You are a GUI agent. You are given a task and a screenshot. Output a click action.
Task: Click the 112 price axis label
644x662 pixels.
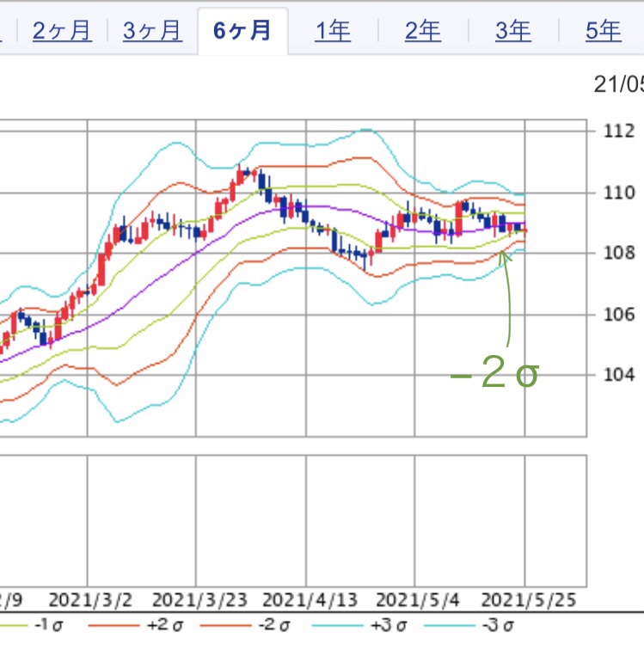click(x=619, y=132)
